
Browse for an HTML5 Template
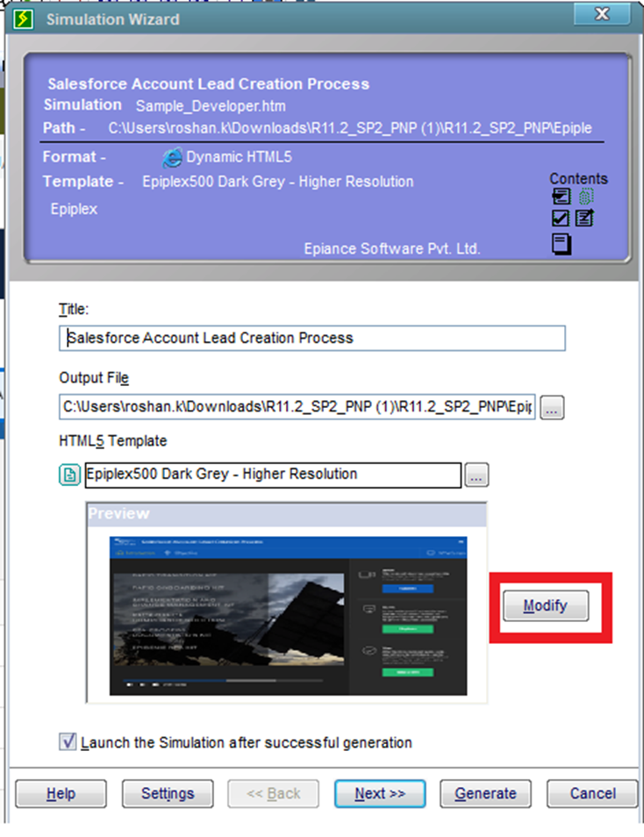pyautogui.click(x=476, y=475)
